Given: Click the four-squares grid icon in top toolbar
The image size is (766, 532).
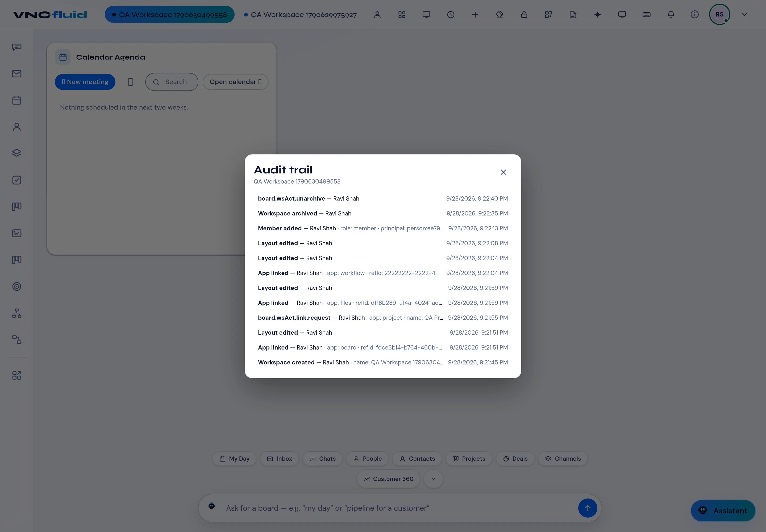Looking at the screenshot, I should (402, 15).
